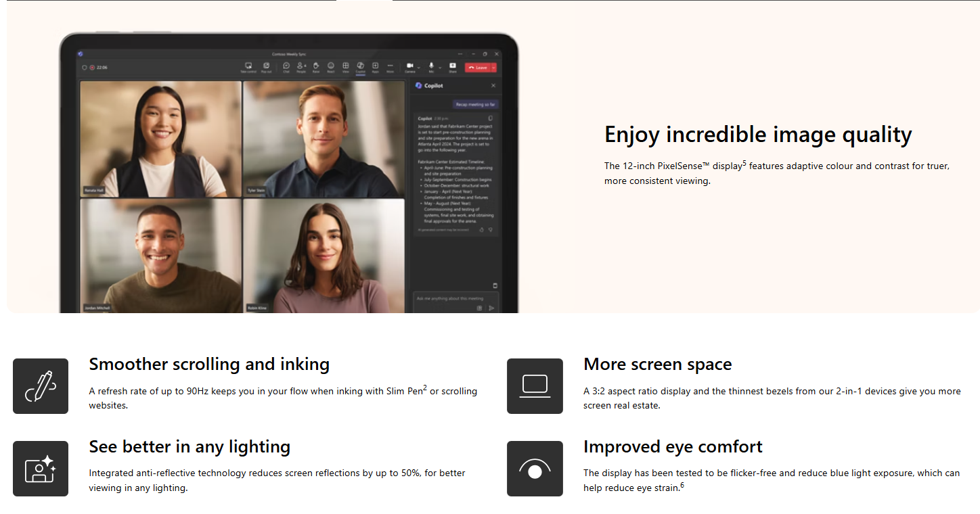Open the More options ellipsis in toolbar
The width and height of the screenshot is (980, 514).
(390, 66)
